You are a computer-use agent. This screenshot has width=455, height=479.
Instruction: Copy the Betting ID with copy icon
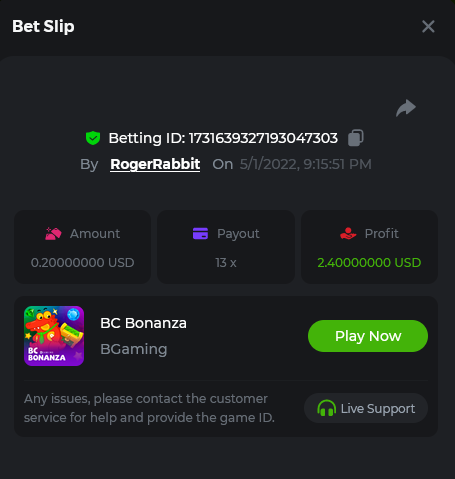click(x=356, y=138)
